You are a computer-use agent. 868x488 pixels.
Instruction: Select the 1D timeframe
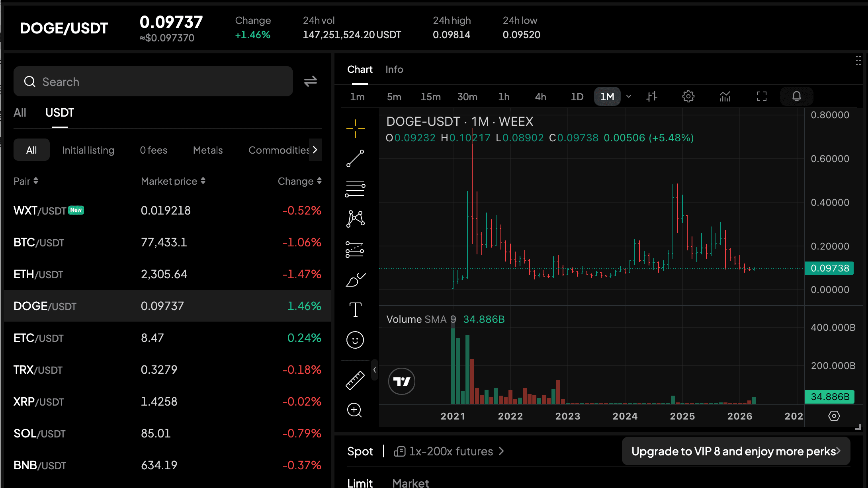(x=577, y=97)
